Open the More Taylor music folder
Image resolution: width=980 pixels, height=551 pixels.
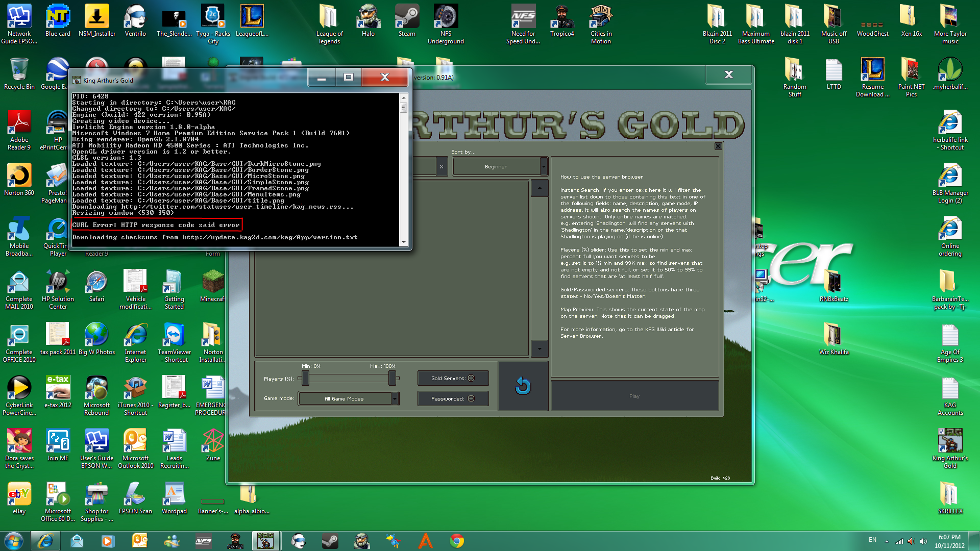point(950,23)
